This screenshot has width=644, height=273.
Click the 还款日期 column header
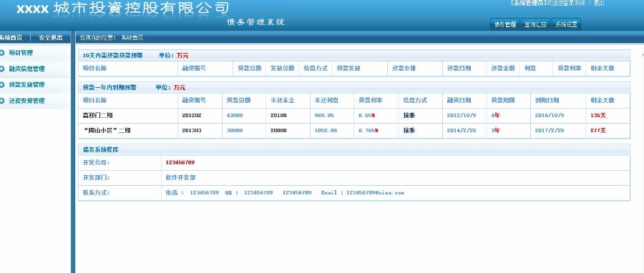click(459, 69)
